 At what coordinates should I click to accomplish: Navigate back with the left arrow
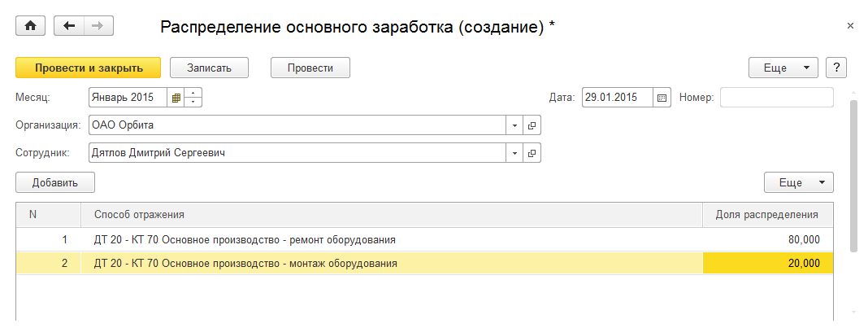69,26
